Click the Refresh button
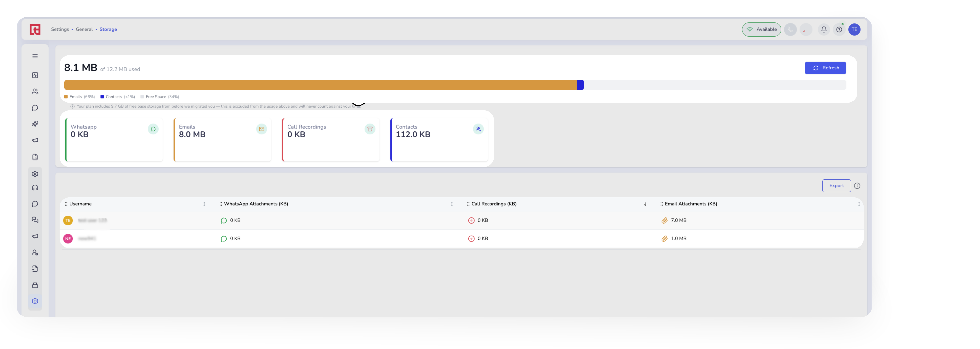 pos(825,68)
